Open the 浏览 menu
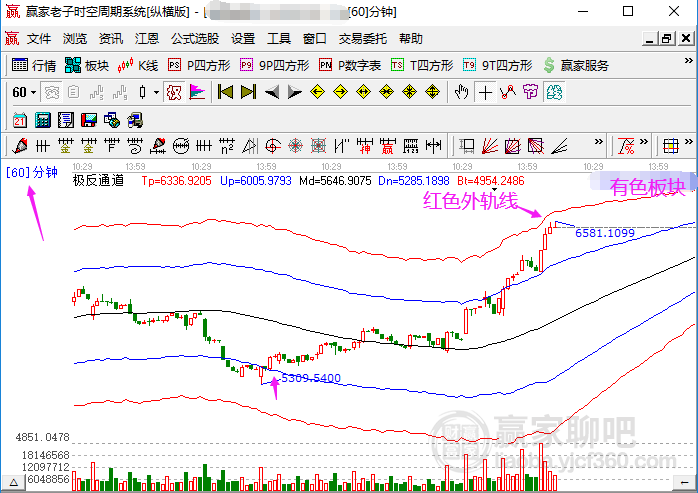Viewport: 698px width, 493px height. [x=75, y=39]
